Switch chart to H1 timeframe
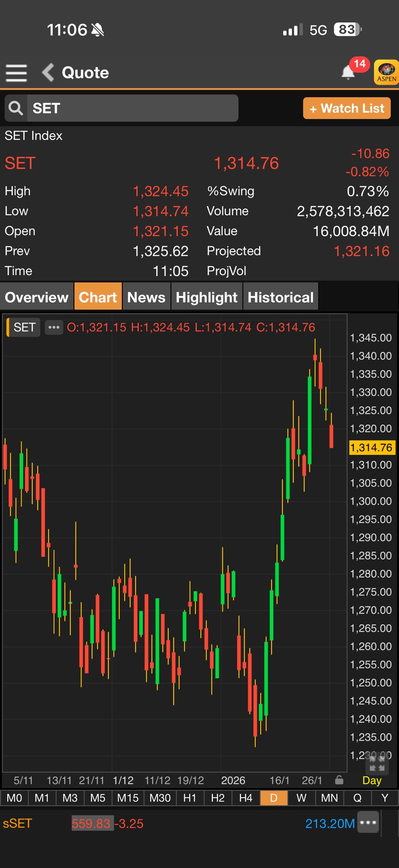The height and width of the screenshot is (868, 399). click(x=190, y=798)
